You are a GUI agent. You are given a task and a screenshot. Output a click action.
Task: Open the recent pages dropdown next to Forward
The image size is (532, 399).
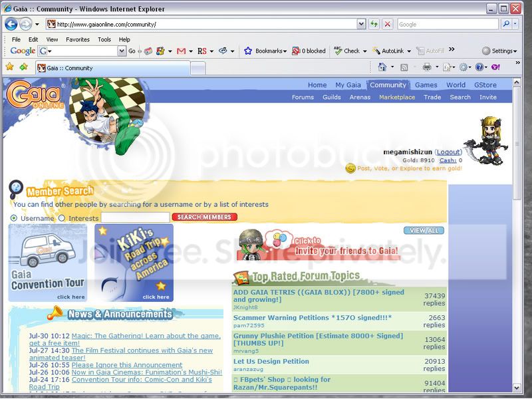pyautogui.click(x=37, y=25)
